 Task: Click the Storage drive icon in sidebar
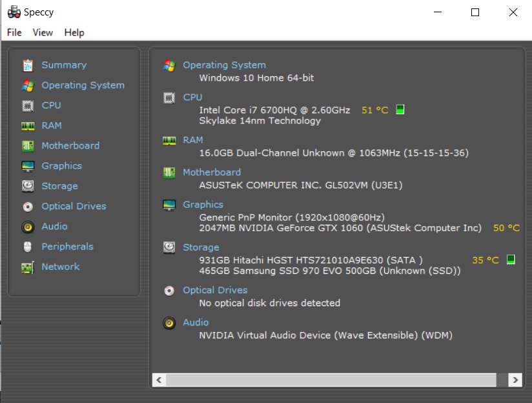point(28,186)
